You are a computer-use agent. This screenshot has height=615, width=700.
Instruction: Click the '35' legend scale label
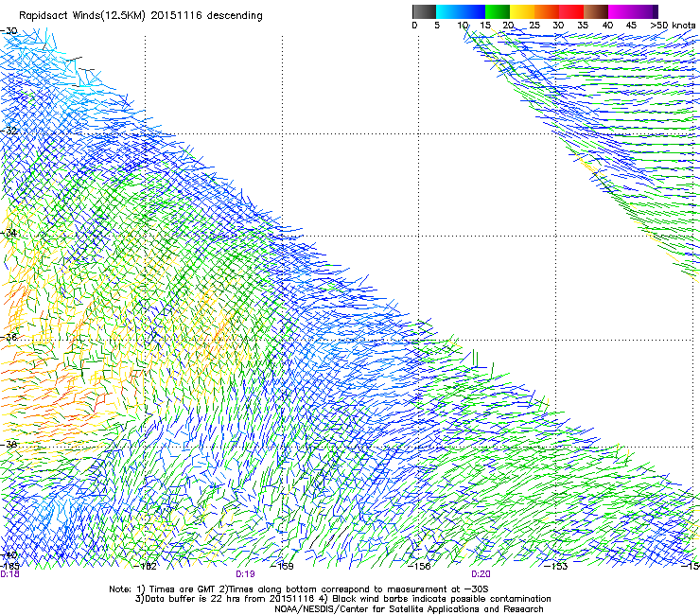(583, 26)
